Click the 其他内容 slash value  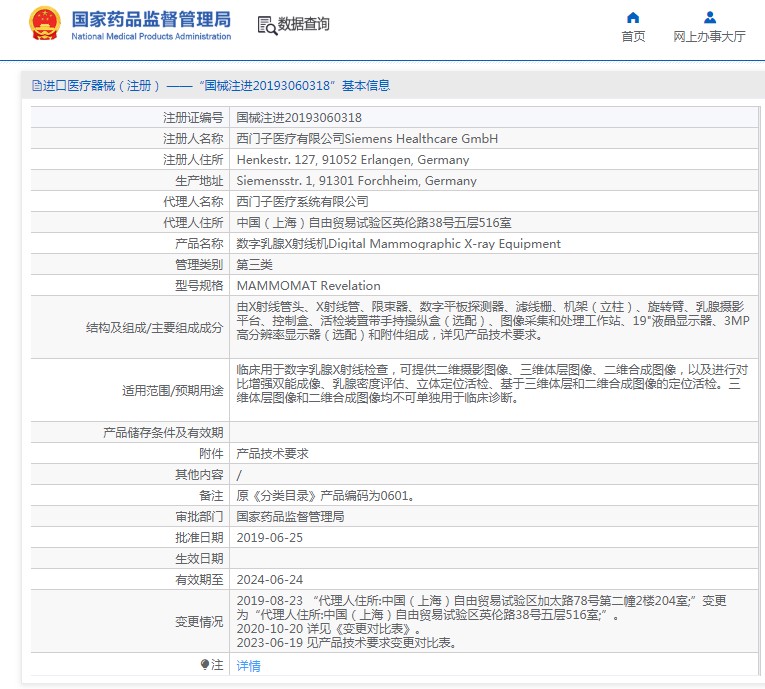[239, 475]
